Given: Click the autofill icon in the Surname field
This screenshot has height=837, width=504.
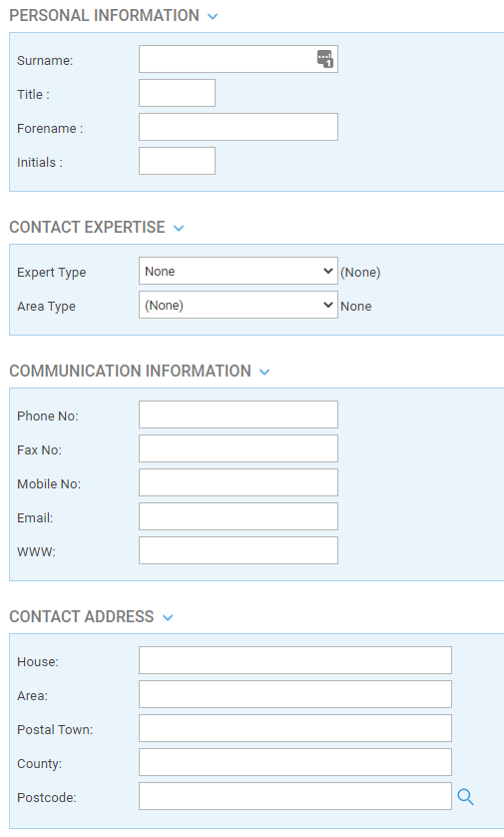Looking at the screenshot, I should tap(324, 59).
